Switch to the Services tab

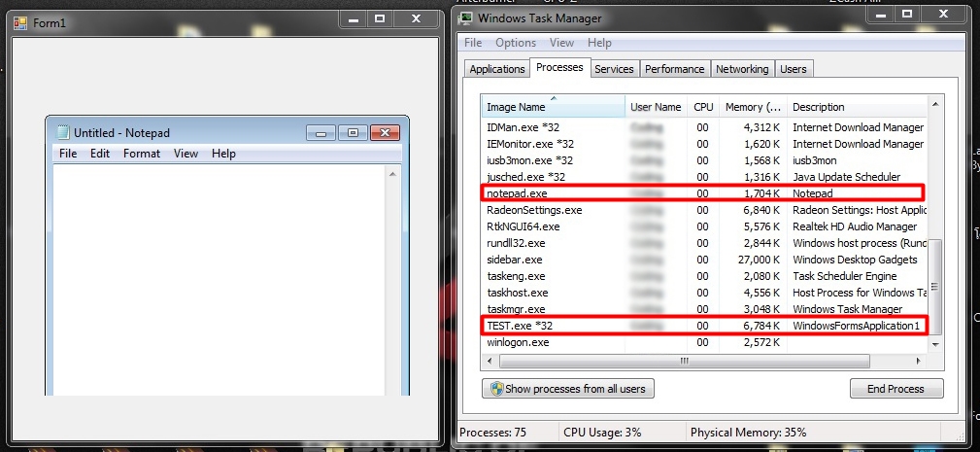pos(614,69)
